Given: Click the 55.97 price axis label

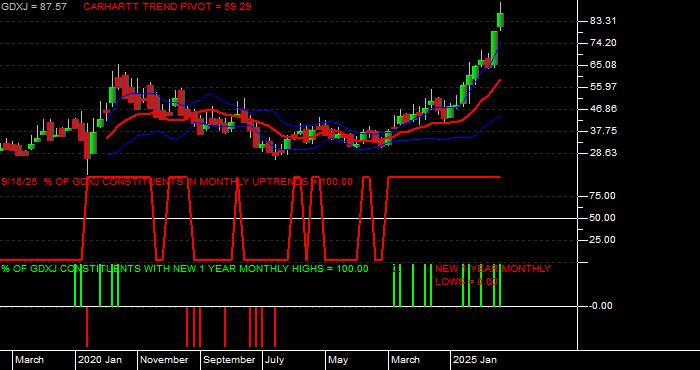Looking at the screenshot, I should (x=603, y=87).
